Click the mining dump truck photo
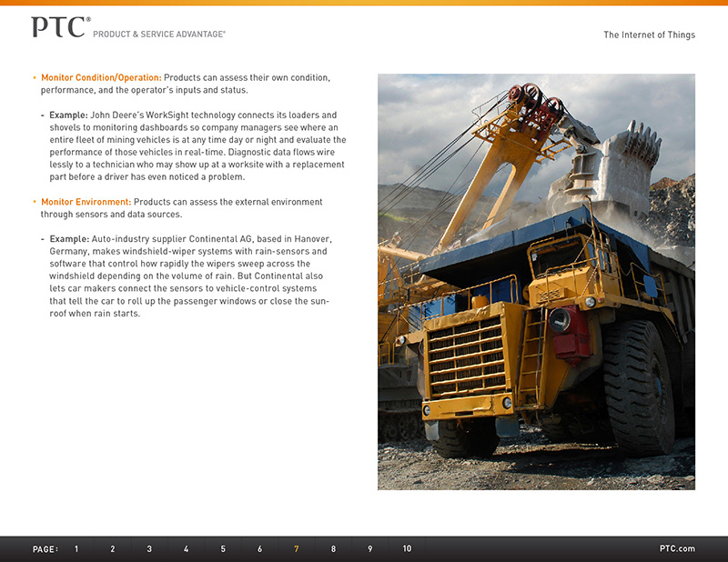Image resolution: width=728 pixels, height=562 pixels. [x=536, y=282]
